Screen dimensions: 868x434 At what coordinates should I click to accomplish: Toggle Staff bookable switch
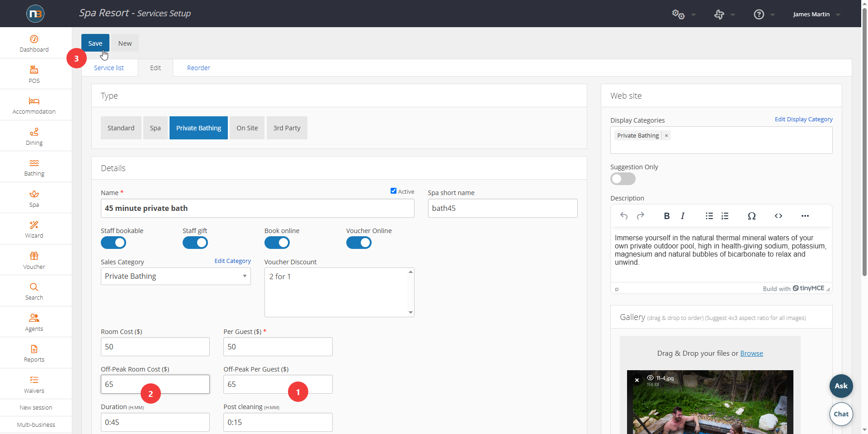(x=113, y=243)
